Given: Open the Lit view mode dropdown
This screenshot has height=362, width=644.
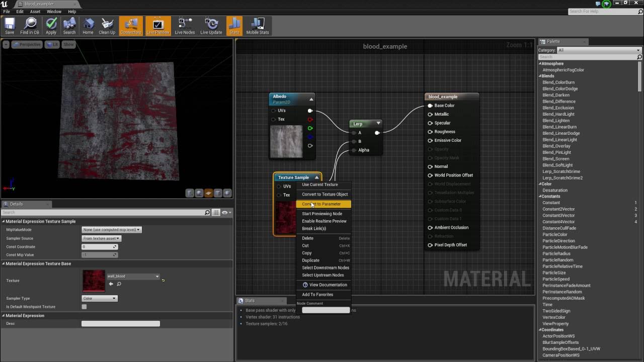Looking at the screenshot, I should [x=52, y=44].
